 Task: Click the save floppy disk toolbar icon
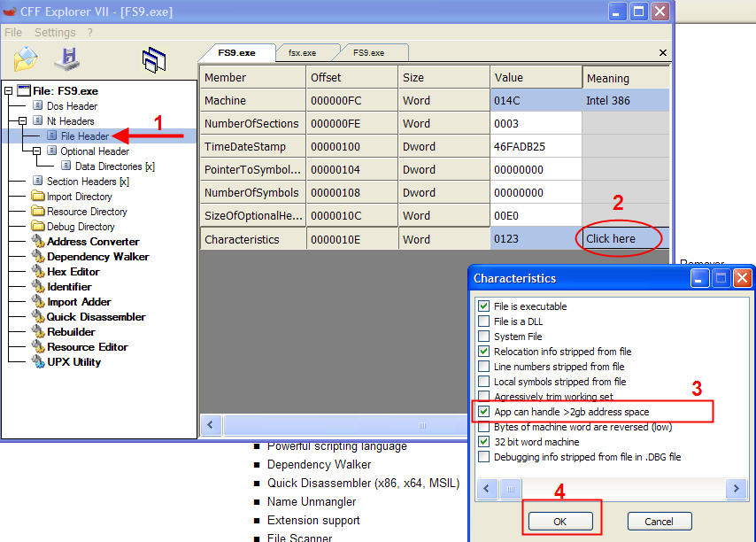(x=67, y=58)
